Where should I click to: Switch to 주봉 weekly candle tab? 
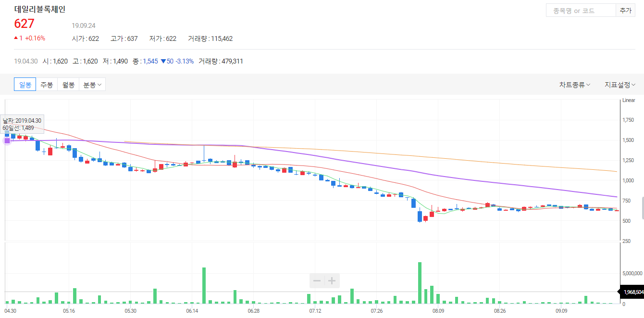47,85
